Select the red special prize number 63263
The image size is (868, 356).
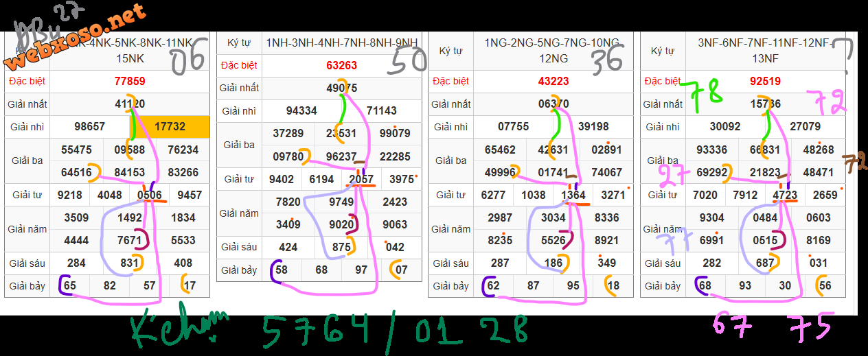coord(341,66)
